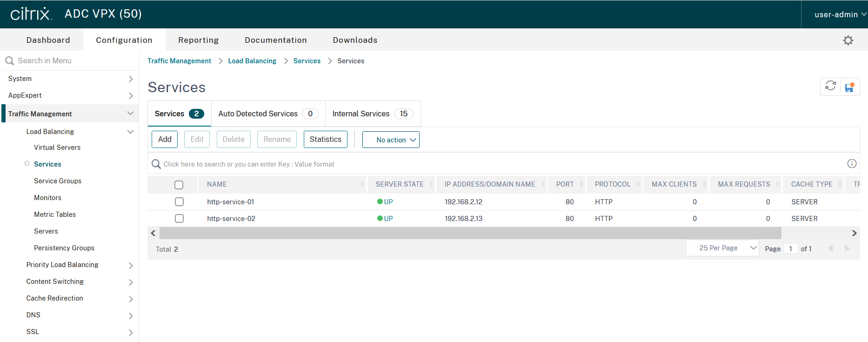Screen dimensions: 868x342
Task: Open the Reporting tab
Action: click(x=198, y=40)
